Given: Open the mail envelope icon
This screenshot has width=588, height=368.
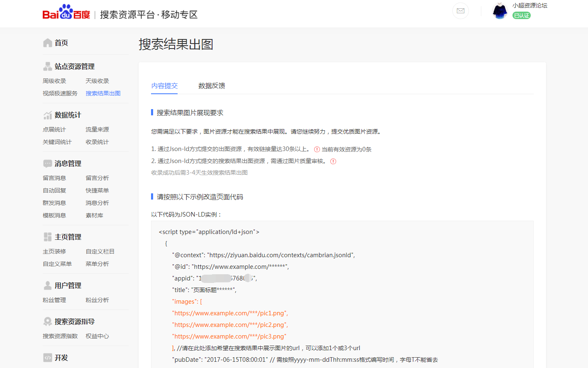Looking at the screenshot, I should pyautogui.click(x=460, y=11).
